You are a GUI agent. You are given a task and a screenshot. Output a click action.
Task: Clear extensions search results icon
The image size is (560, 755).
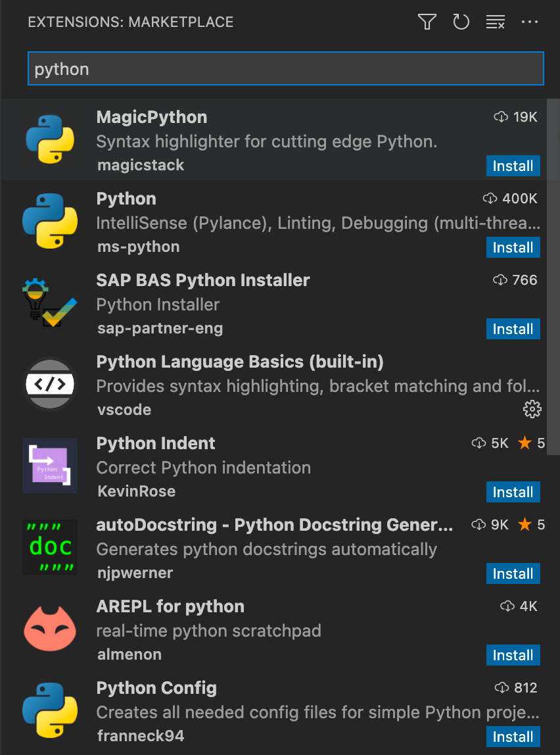[495, 22]
